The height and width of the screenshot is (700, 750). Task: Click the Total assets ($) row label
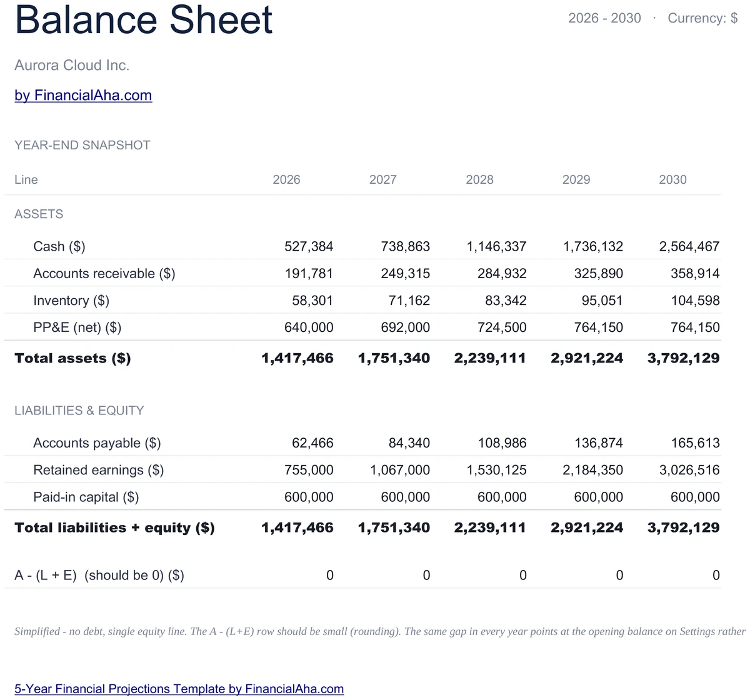pos(72,358)
